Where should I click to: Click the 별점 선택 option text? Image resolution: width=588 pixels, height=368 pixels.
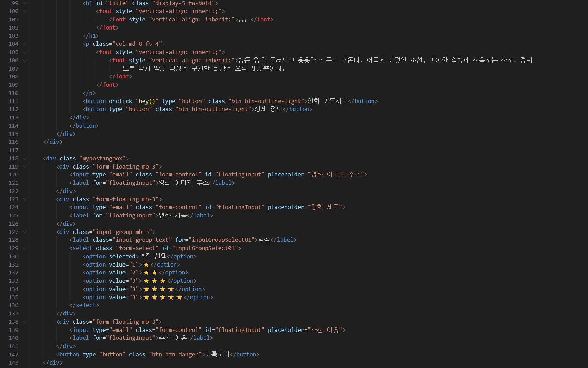tap(153, 256)
